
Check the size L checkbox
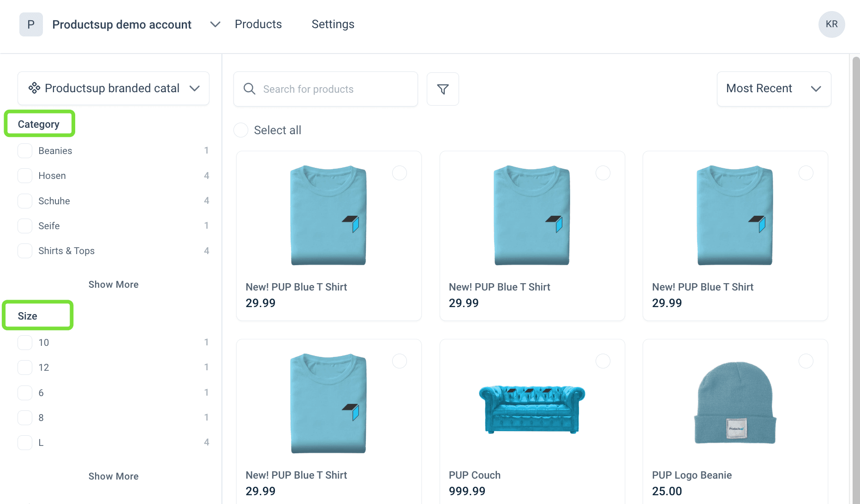[x=25, y=443]
